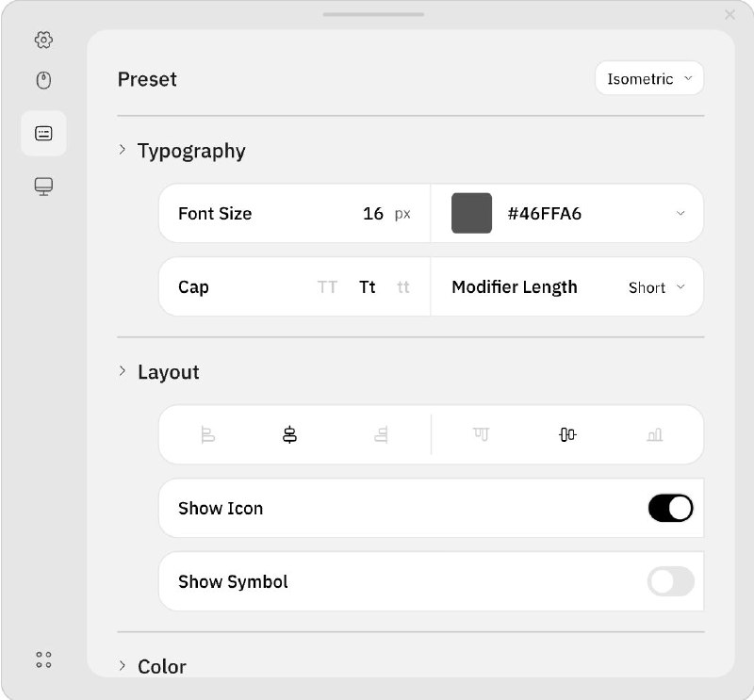Screen dimensions: 754x700
Task: Select align right layout icon
Action: tap(381, 434)
